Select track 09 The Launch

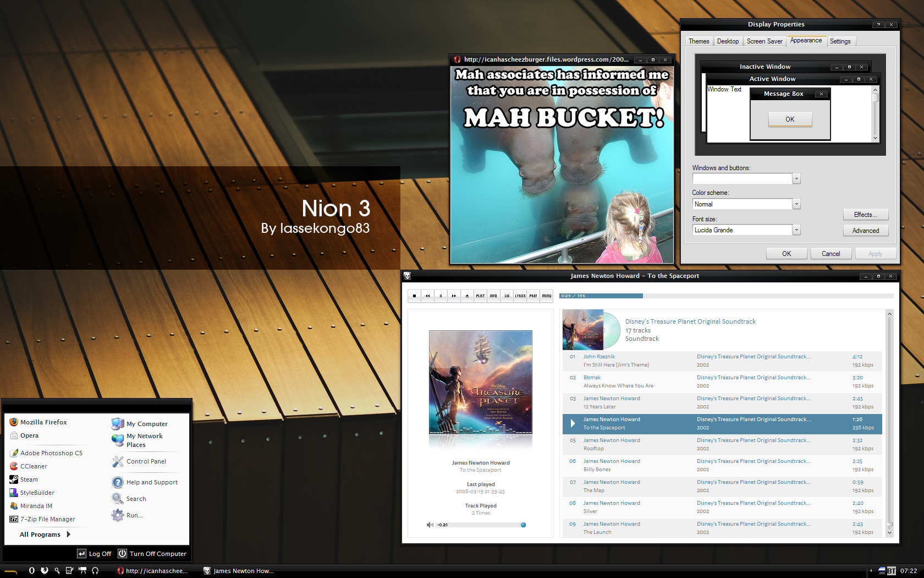(722, 528)
